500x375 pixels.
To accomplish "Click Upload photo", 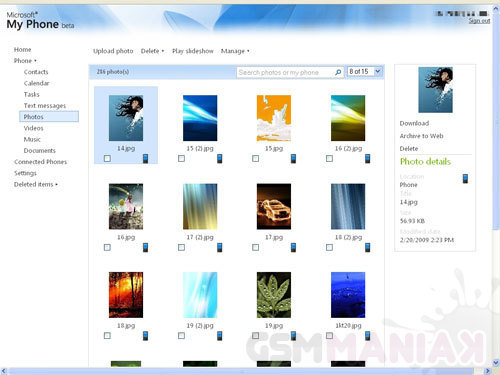I will (x=113, y=51).
